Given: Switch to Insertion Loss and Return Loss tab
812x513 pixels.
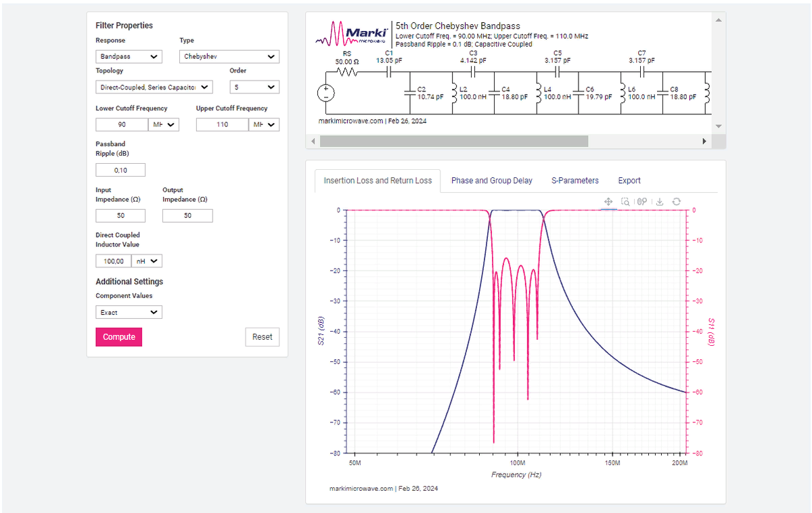Looking at the screenshot, I should (x=378, y=181).
